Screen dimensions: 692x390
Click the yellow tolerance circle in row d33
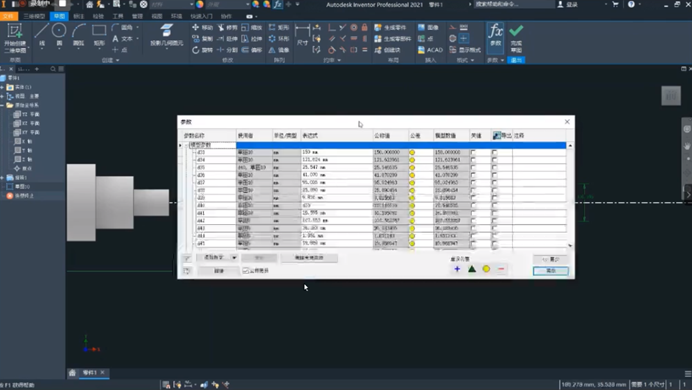(x=412, y=152)
